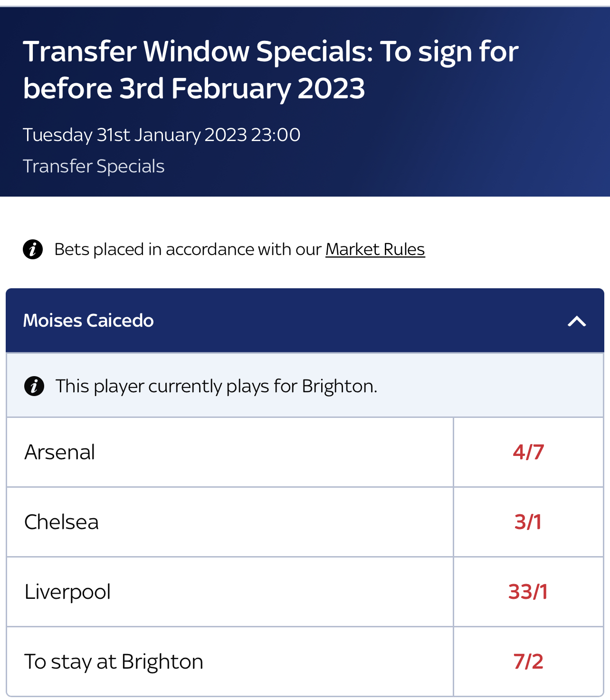Select the Tuesday 31st January 2023 date
This screenshot has height=700, width=610.
click(135, 135)
